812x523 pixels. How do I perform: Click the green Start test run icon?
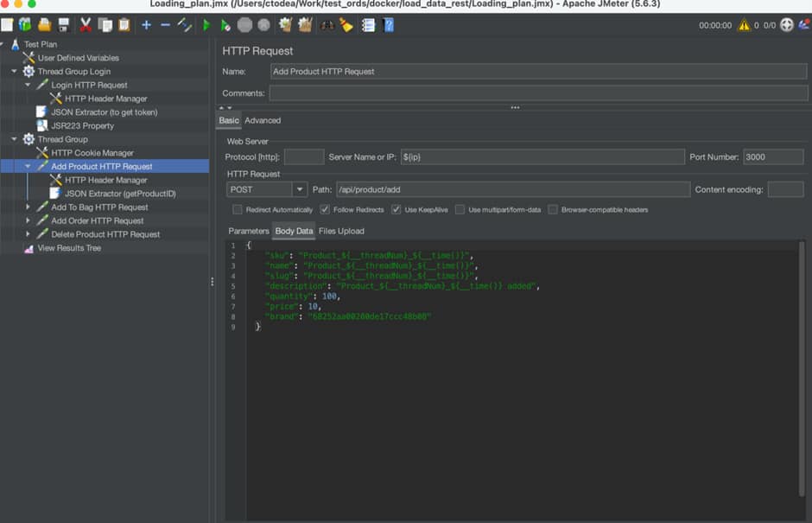[206, 25]
